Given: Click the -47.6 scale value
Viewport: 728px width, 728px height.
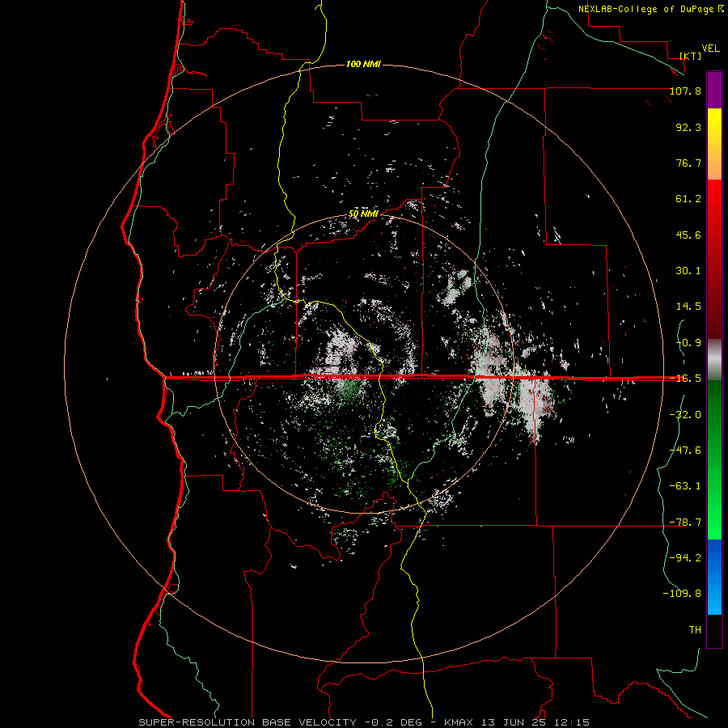Looking at the screenshot, I should (x=685, y=451).
